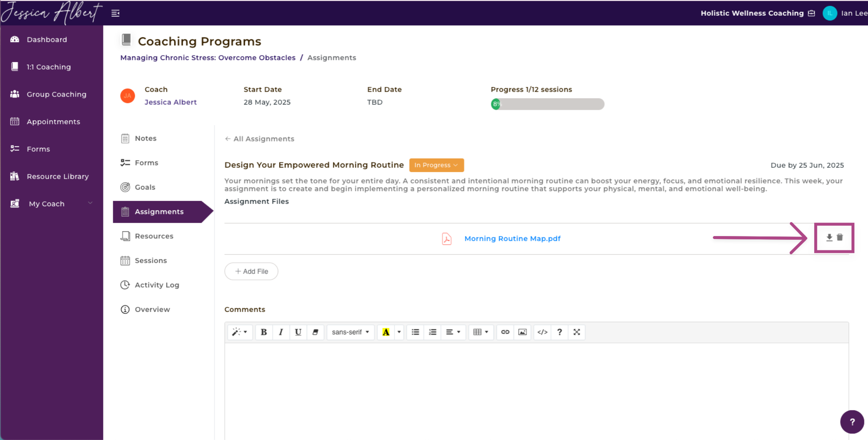
Task: Click the Jessica Albert logo
Action: (x=51, y=12)
